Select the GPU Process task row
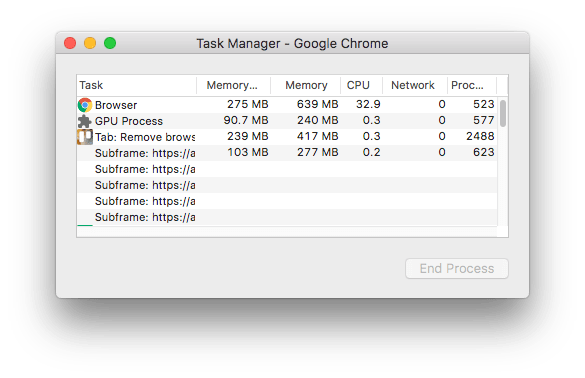This screenshot has height=378, width=585. [287, 121]
